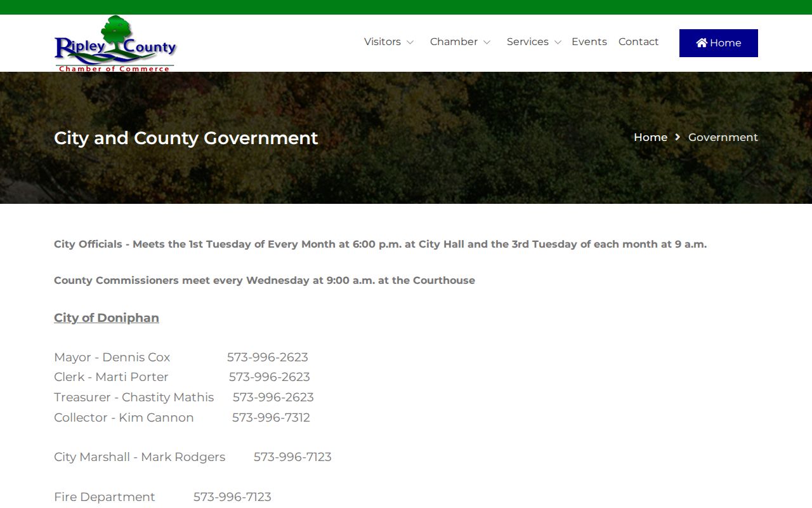Click Clerk - Marti Porter entry
Image resolution: width=812 pixels, height=508 pixels.
coord(111,377)
